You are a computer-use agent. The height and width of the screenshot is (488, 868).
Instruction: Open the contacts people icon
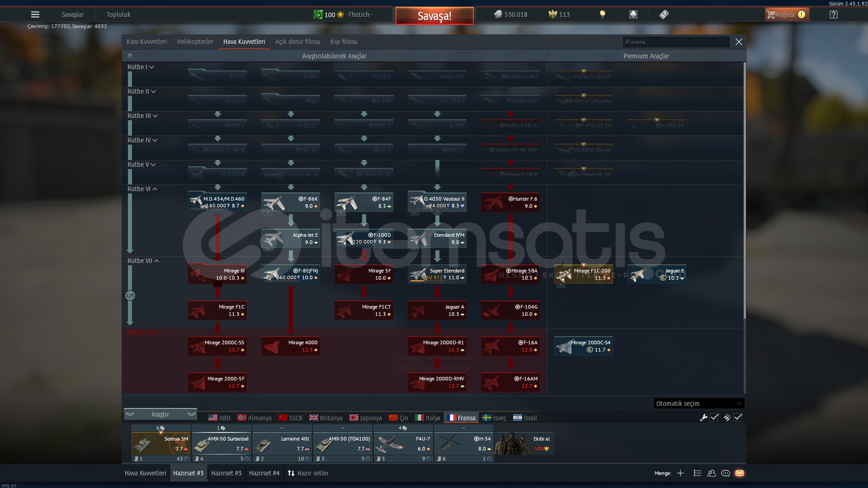tap(712, 473)
